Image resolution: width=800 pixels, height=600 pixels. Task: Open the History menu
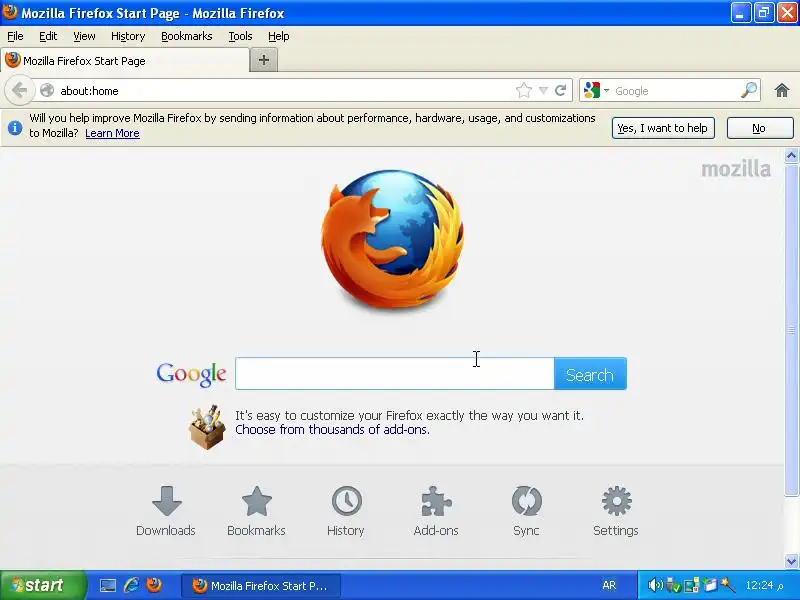pyautogui.click(x=128, y=36)
